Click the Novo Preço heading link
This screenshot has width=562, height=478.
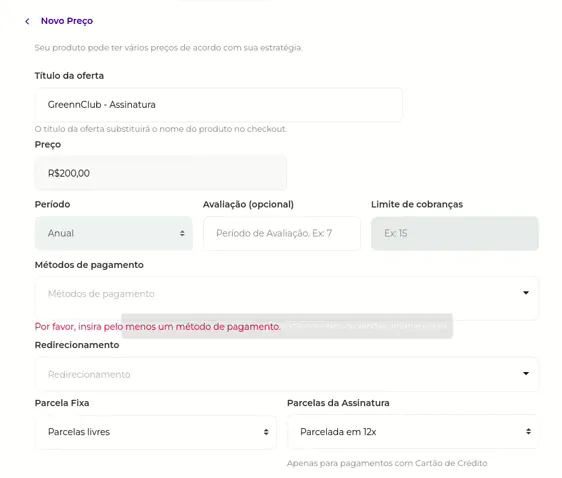[67, 21]
